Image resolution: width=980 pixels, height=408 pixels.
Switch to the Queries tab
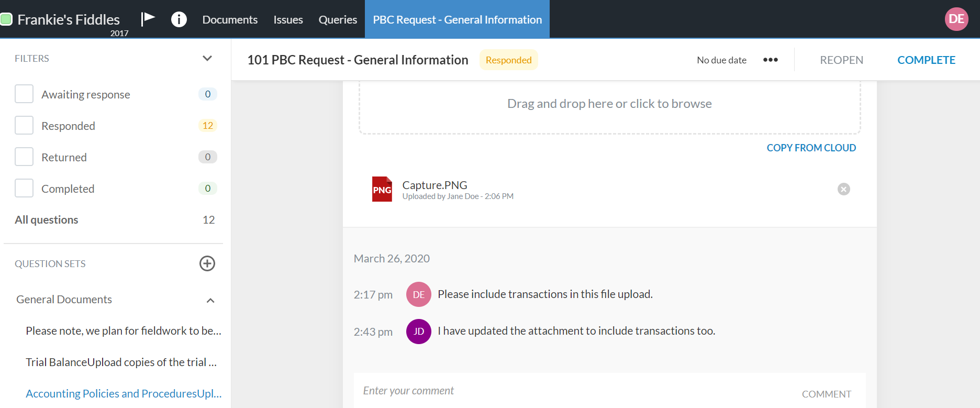[x=338, y=19]
